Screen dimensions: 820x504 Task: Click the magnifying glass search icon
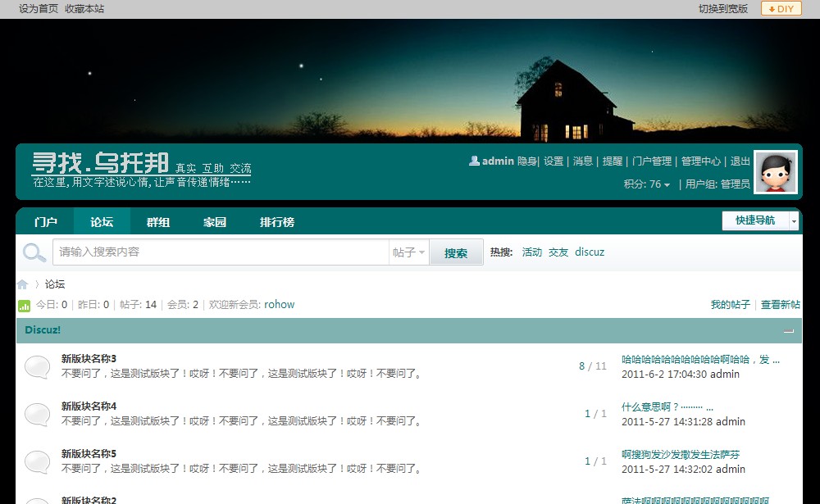pos(34,252)
